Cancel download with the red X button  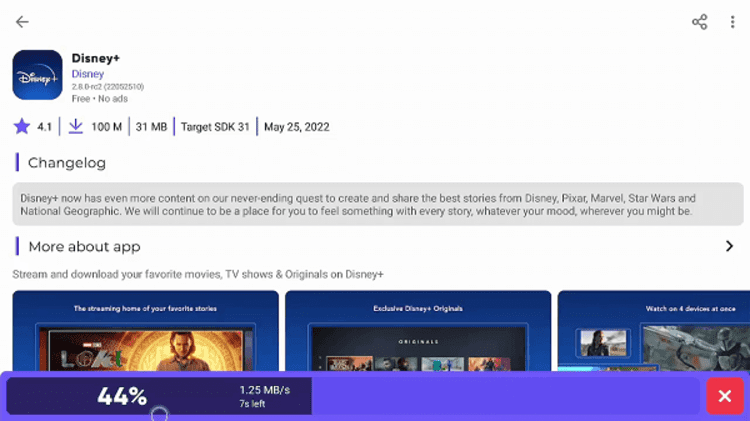[x=724, y=396]
